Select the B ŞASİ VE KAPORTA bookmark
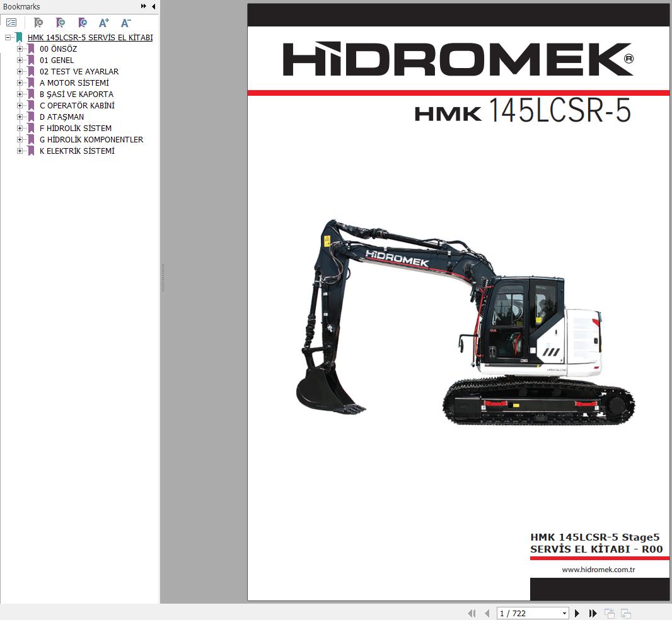 (x=76, y=95)
